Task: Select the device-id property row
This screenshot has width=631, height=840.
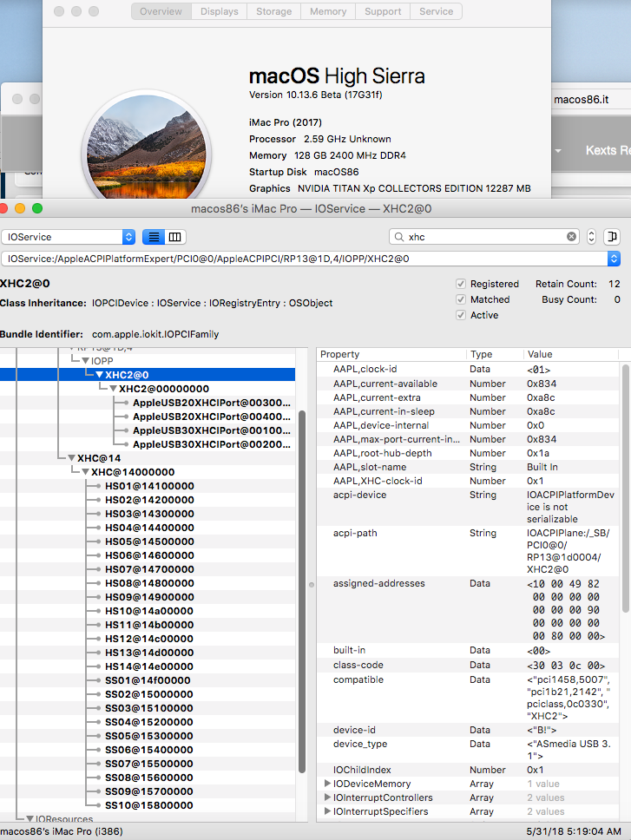Action: point(468,730)
